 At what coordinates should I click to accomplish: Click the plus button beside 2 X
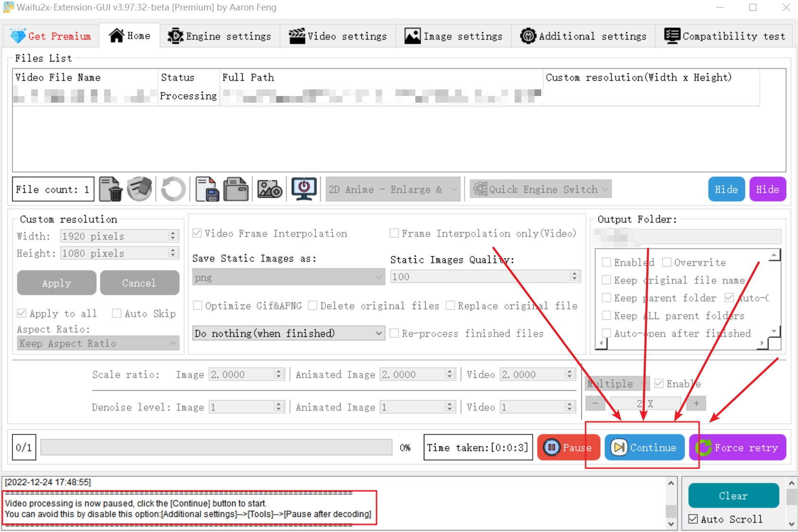[x=696, y=403]
